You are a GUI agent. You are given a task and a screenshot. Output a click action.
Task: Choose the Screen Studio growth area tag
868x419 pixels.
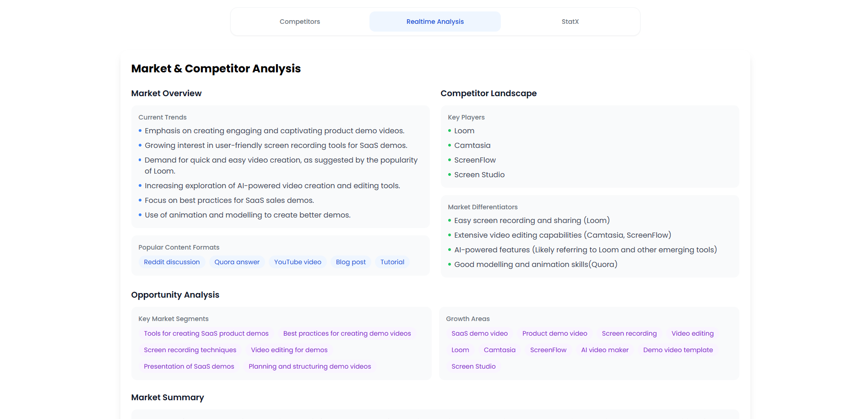pos(473,366)
